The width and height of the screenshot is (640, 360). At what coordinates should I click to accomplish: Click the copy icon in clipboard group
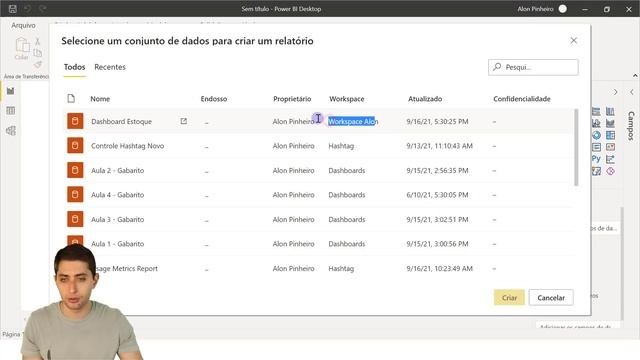(38, 53)
